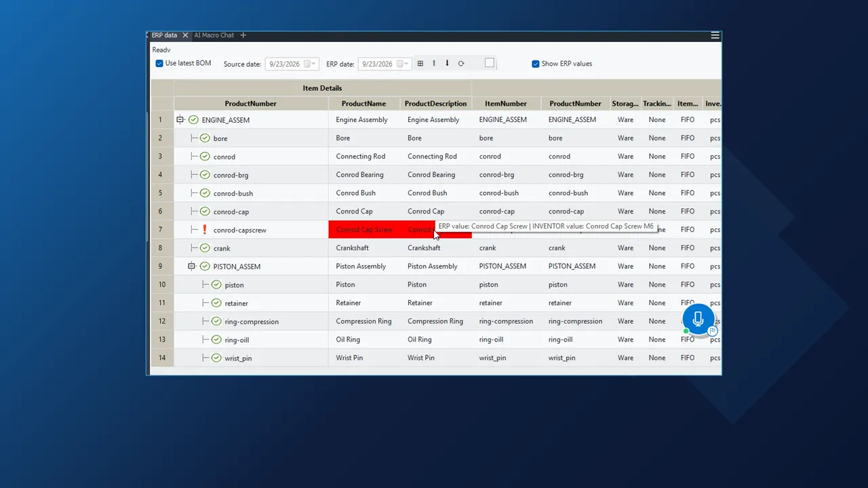Screen dimensions: 868x488
Task: Click the green check icon for conrod-cap
Action: tap(205, 211)
